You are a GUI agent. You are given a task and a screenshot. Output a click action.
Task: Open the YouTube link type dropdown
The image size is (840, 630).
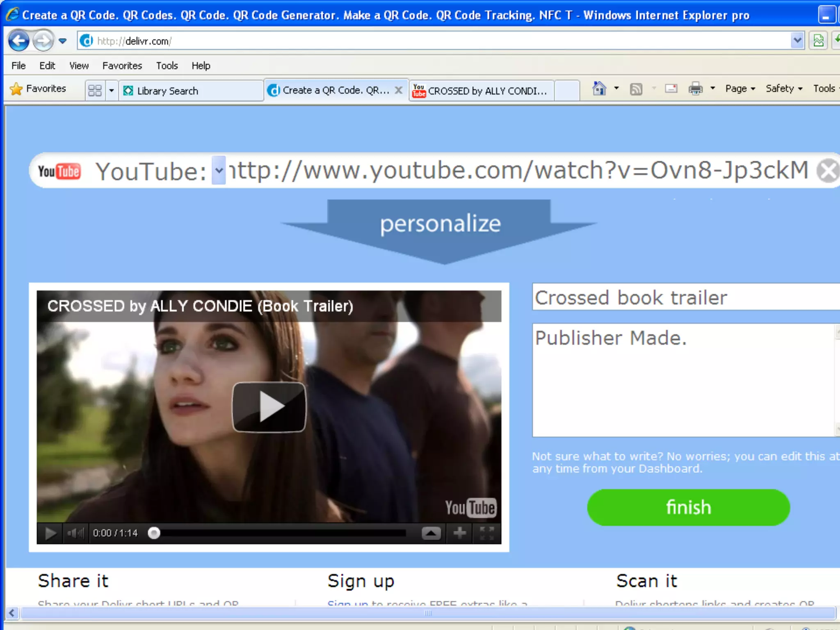click(x=219, y=170)
